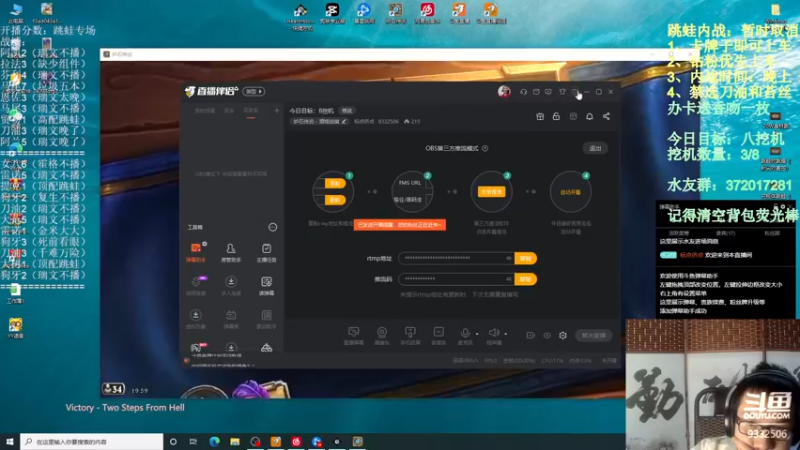Select the first scene tab in left panel
Image resolution: width=800 pixels, height=450 pixels.
[205, 111]
